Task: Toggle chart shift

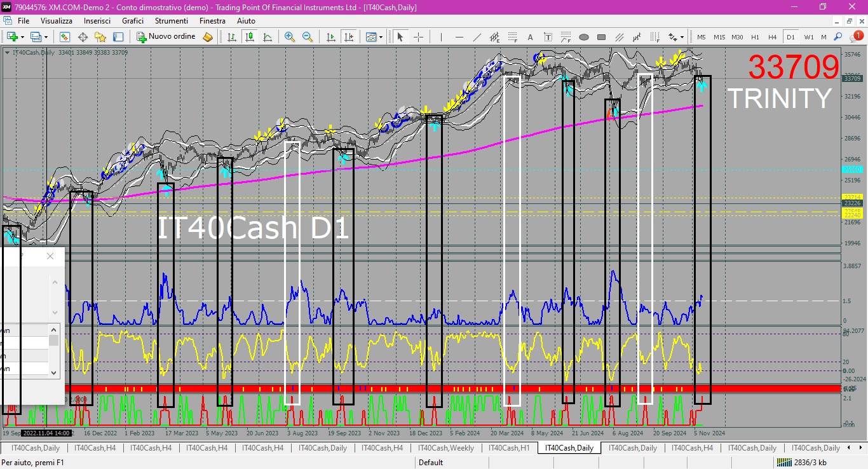Action: pyautogui.click(x=348, y=37)
